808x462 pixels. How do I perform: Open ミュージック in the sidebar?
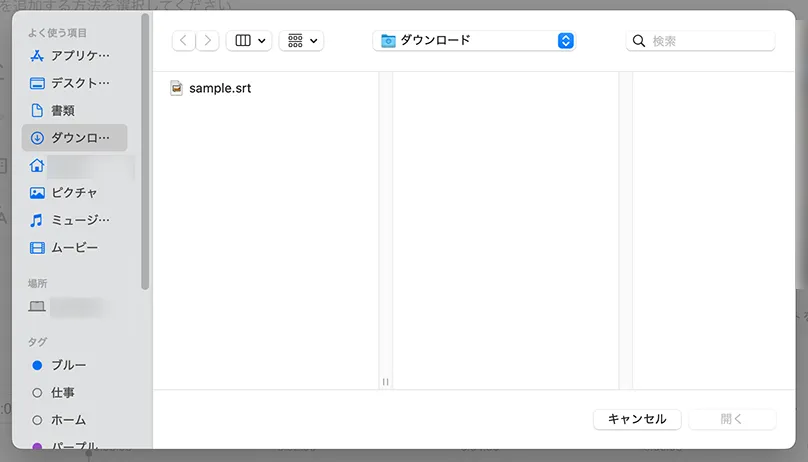pos(74,220)
